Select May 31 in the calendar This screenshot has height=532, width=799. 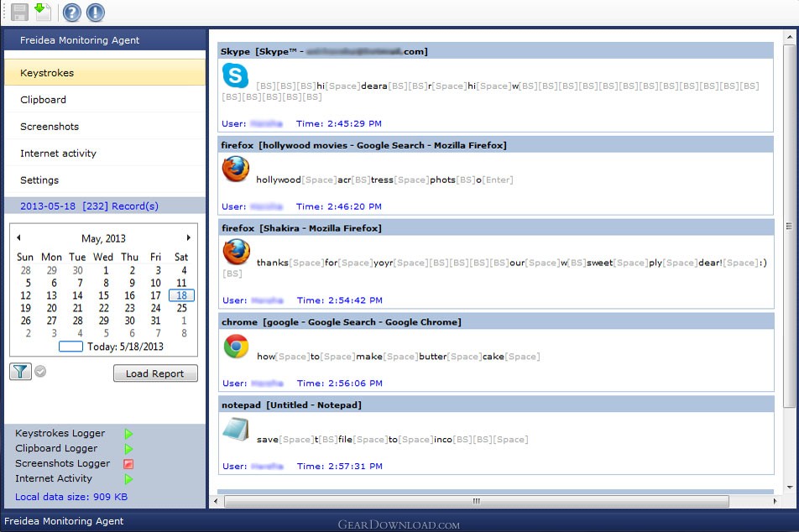(155, 321)
